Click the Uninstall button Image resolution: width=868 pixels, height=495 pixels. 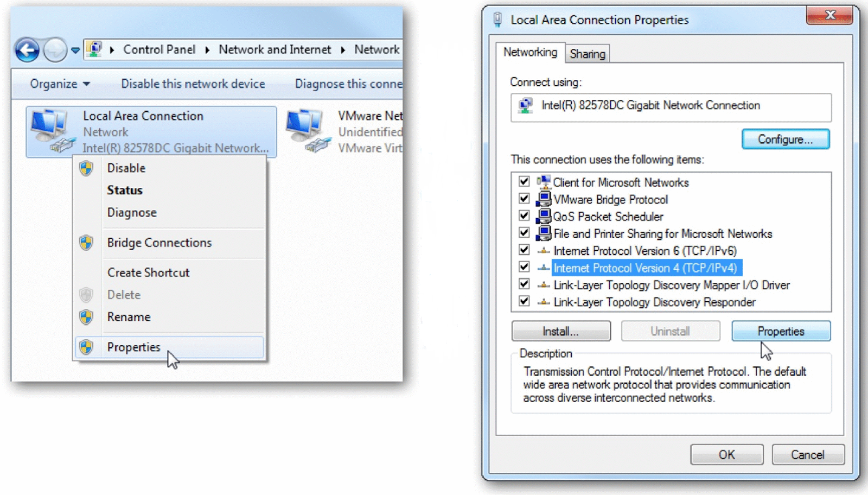point(671,331)
